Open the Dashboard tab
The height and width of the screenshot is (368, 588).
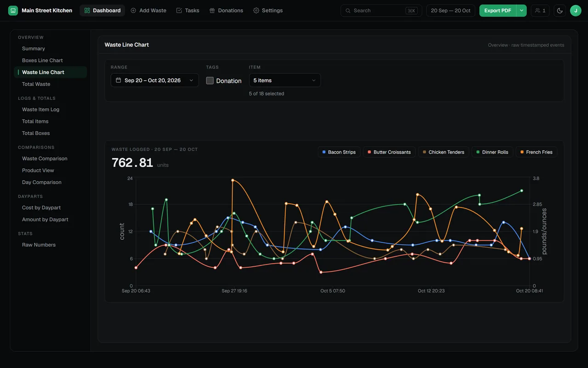click(102, 11)
